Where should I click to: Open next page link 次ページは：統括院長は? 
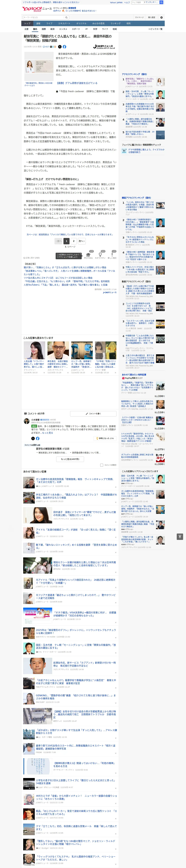pos(70,234)
